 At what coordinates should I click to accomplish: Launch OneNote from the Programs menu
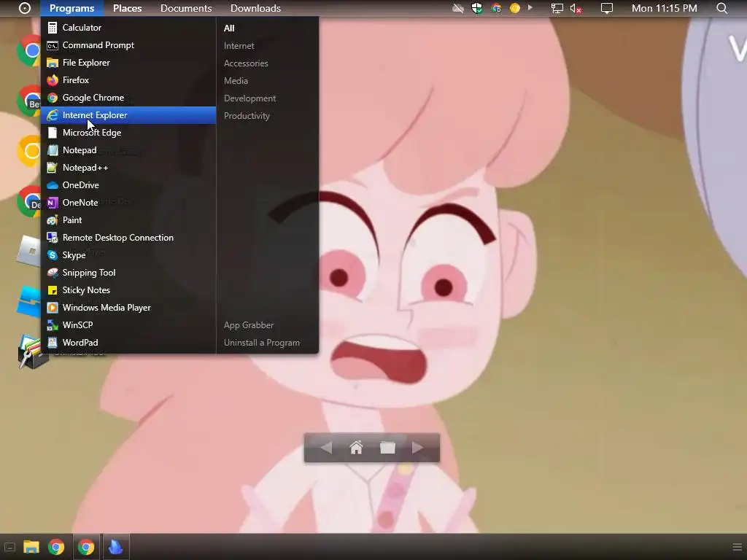128,203
